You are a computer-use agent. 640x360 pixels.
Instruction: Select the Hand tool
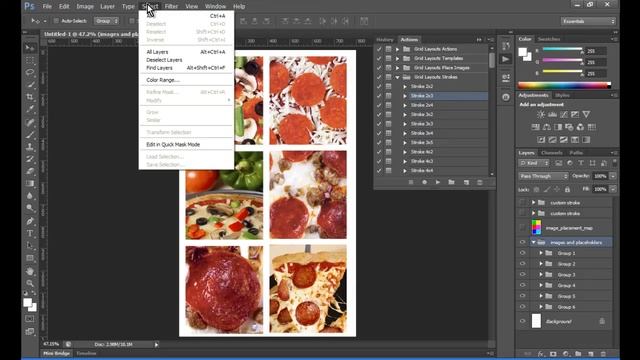click(30, 271)
